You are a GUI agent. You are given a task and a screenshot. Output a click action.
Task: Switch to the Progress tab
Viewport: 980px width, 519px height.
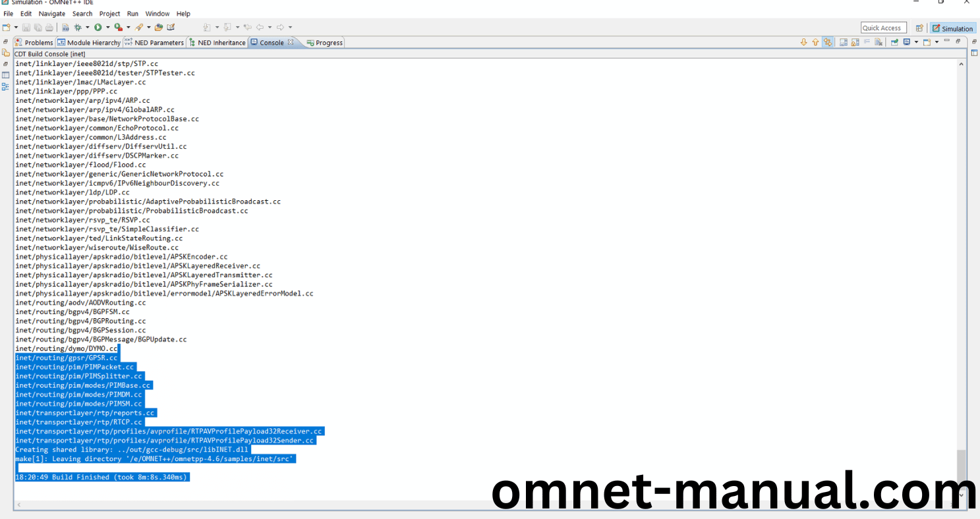pyautogui.click(x=324, y=42)
